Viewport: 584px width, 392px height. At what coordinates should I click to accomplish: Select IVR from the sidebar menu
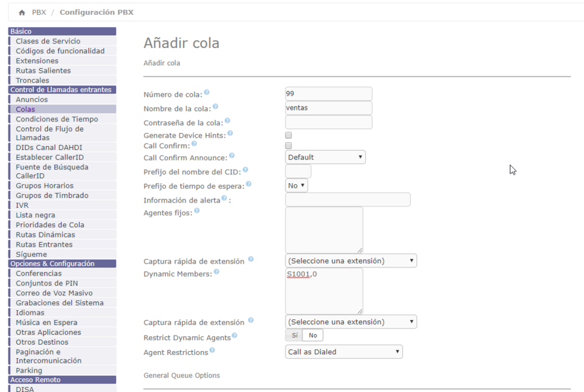tap(22, 205)
